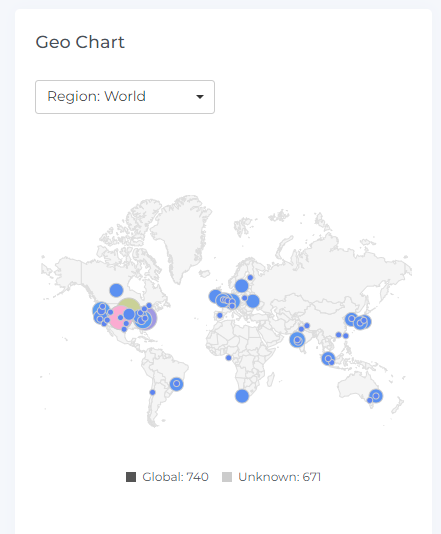Click the large bubble over India

click(297, 340)
